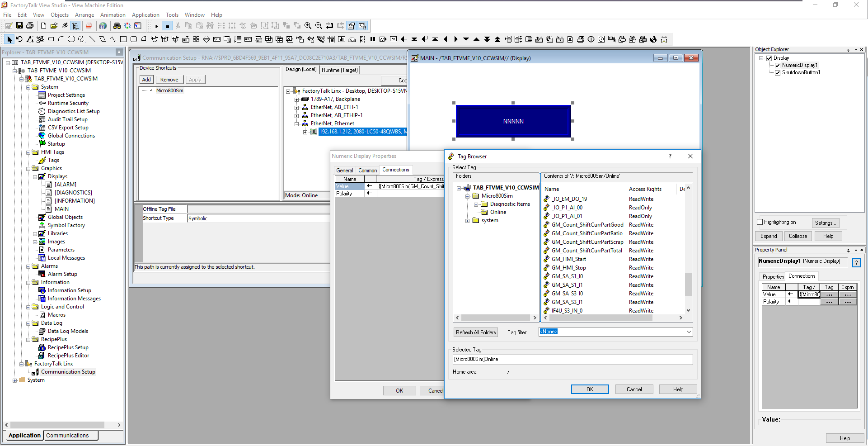Switch to the Common tab in Numeric Display Properties
Image resolution: width=868 pixels, height=446 pixels.
tap(368, 171)
